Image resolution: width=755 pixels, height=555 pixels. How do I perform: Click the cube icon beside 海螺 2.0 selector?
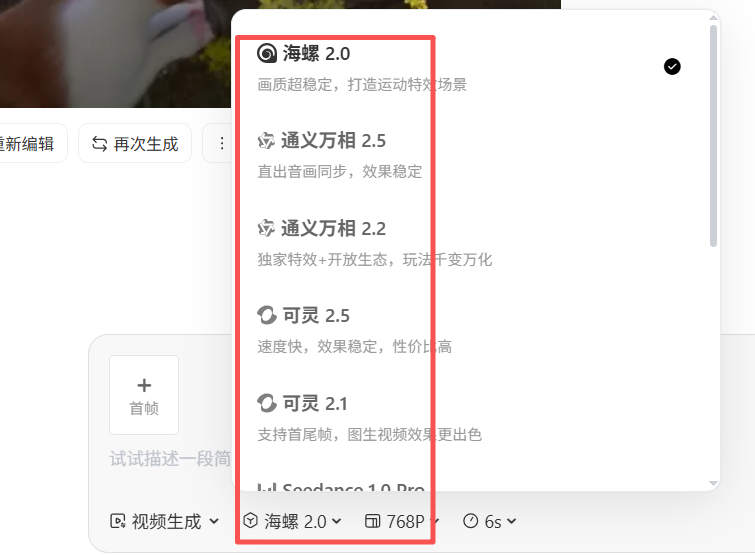point(250,520)
